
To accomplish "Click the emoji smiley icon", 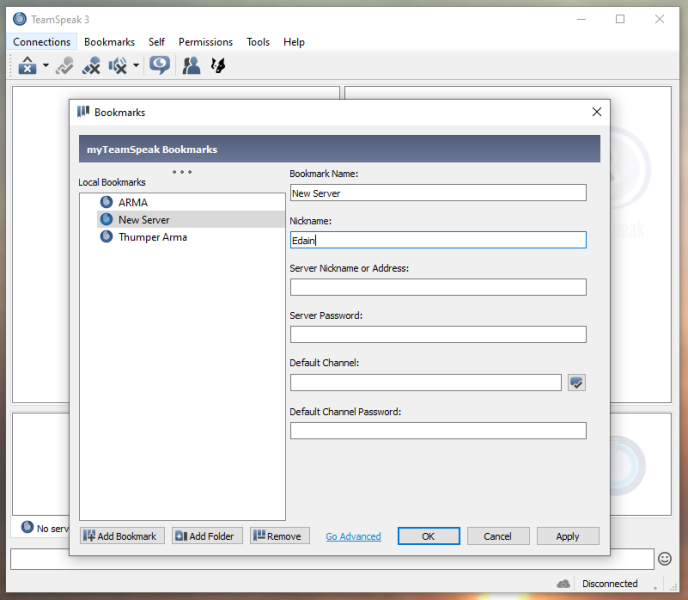I will 665,558.
